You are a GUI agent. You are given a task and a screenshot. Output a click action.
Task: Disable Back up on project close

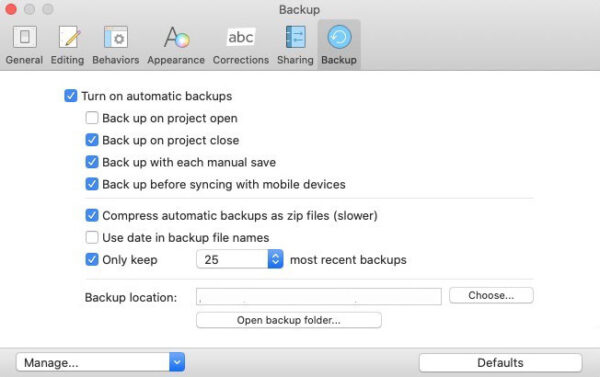(92, 140)
